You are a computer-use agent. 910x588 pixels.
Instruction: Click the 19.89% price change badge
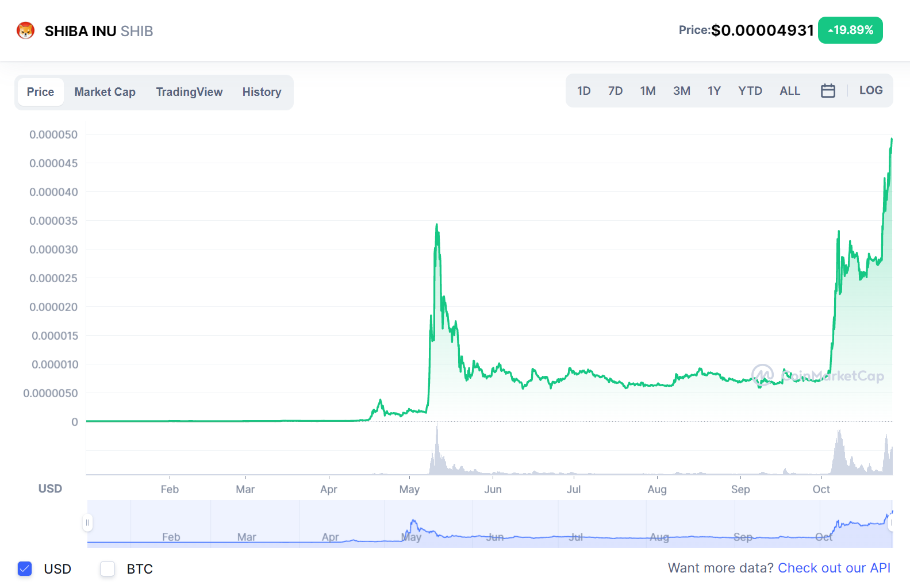pyautogui.click(x=850, y=30)
